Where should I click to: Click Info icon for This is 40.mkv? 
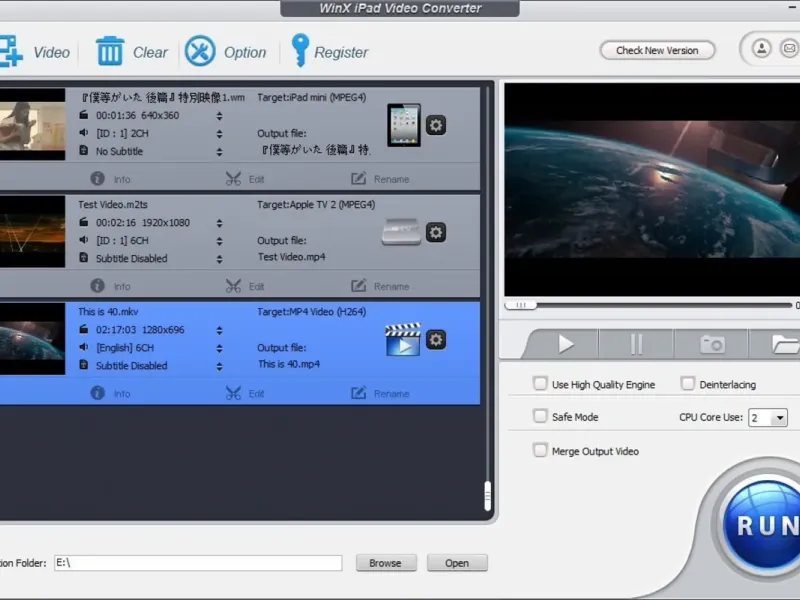tap(97, 393)
